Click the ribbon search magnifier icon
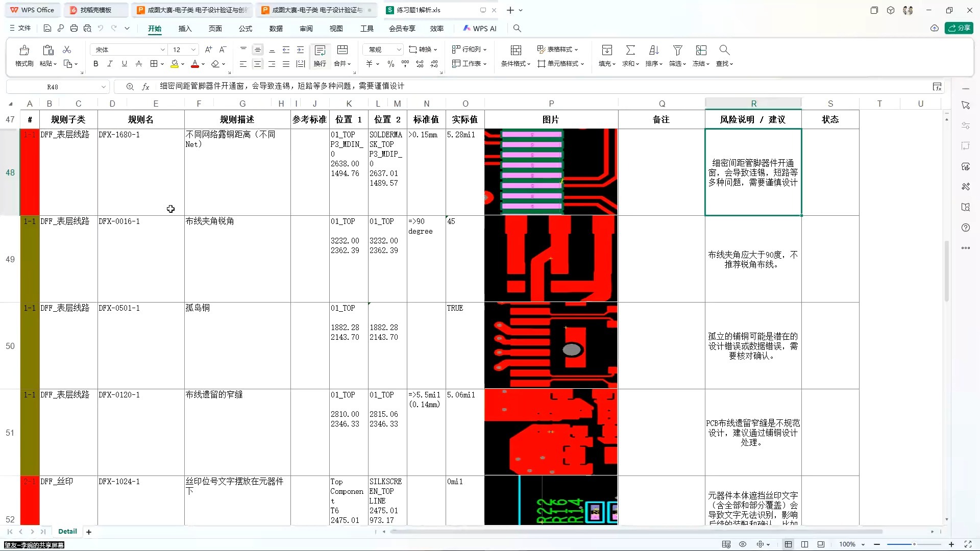This screenshot has height=551, width=980. (x=517, y=29)
